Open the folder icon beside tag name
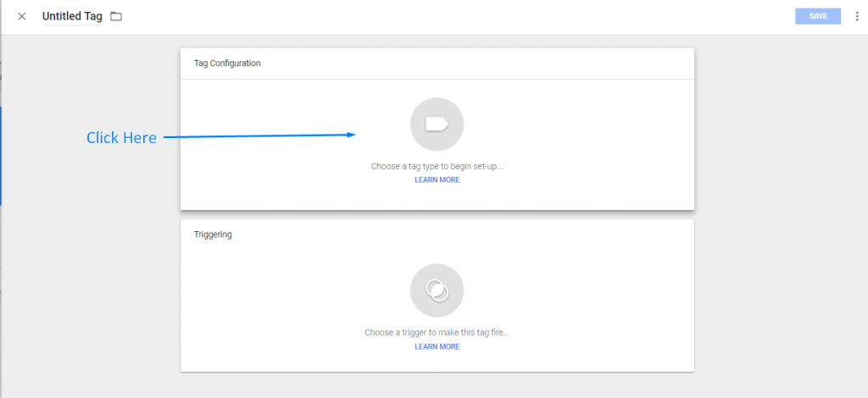 (115, 17)
